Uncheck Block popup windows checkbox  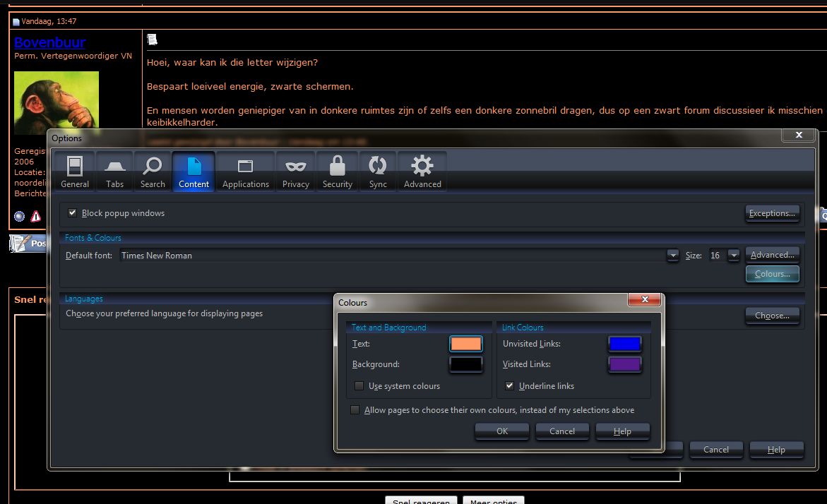click(72, 213)
